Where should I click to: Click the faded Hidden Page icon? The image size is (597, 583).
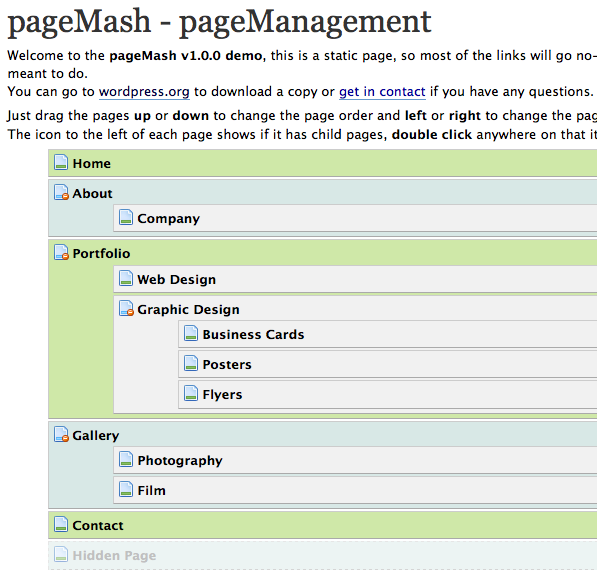[x=61, y=554]
